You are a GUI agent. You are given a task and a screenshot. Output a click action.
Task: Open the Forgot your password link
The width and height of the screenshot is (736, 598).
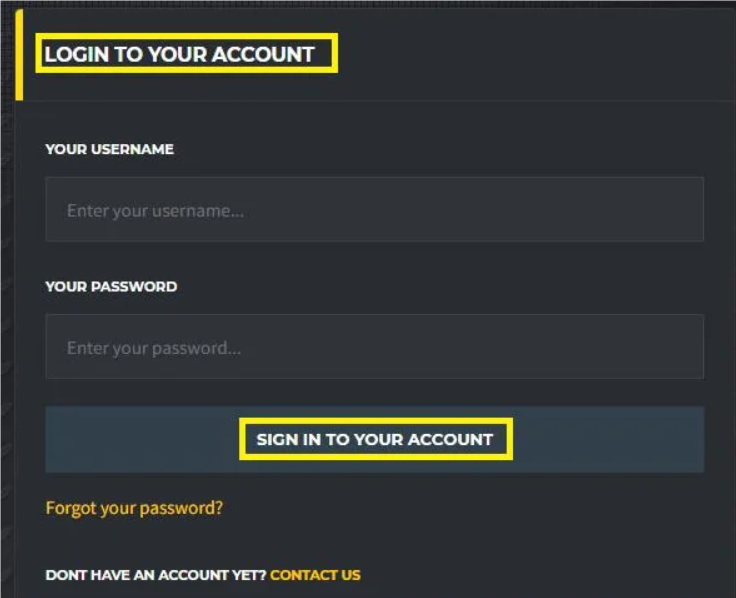[x=134, y=508]
